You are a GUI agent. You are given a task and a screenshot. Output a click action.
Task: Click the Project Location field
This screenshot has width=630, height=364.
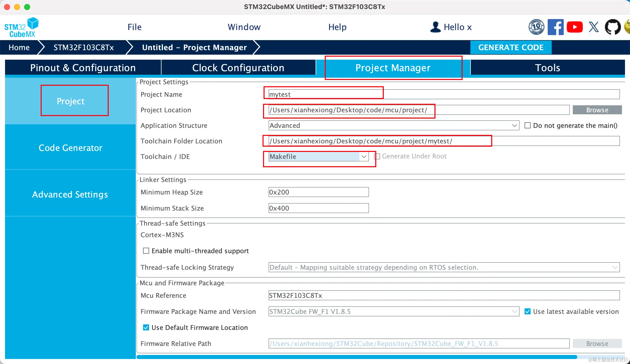tap(419, 110)
